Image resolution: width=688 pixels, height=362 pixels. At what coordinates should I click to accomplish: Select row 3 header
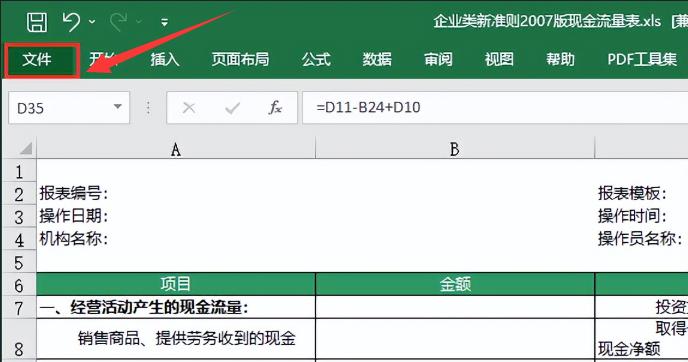(x=19, y=217)
